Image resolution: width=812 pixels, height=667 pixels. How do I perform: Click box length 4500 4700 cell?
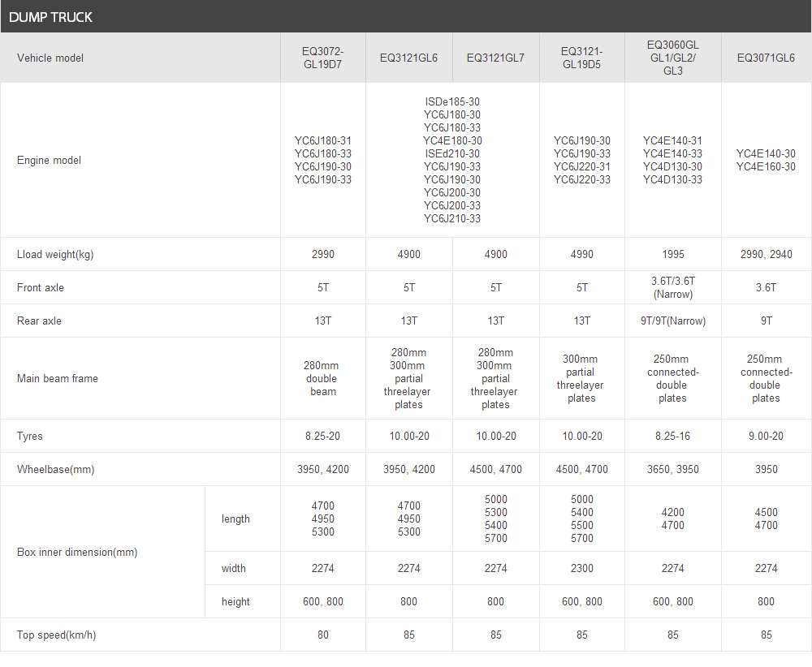click(766, 519)
